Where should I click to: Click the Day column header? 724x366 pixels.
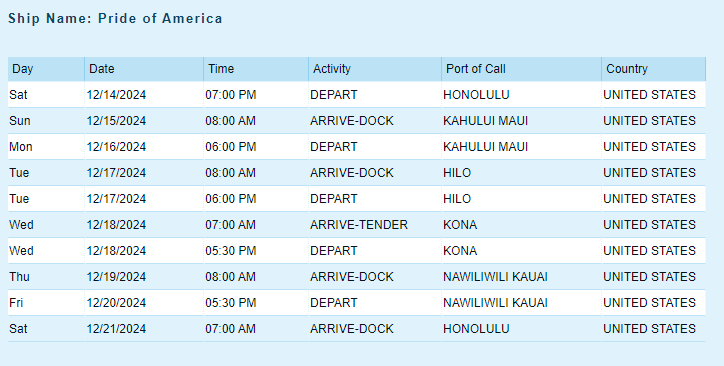pos(46,69)
